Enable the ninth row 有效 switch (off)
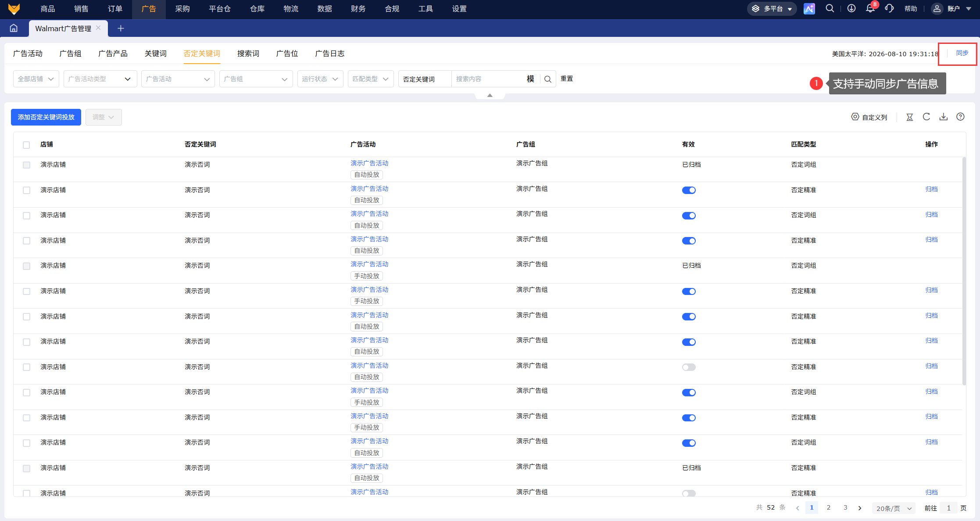Viewport: 980px width, 521px height. pyautogui.click(x=689, y=367)
